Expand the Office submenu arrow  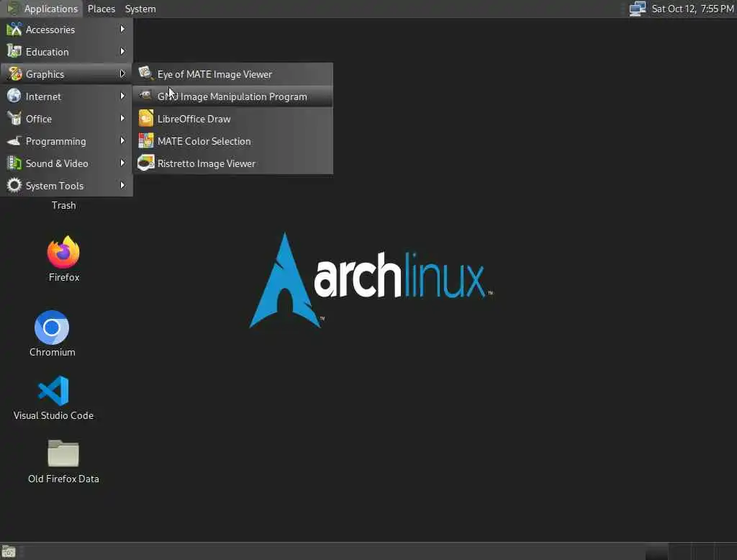coord(122,119)
